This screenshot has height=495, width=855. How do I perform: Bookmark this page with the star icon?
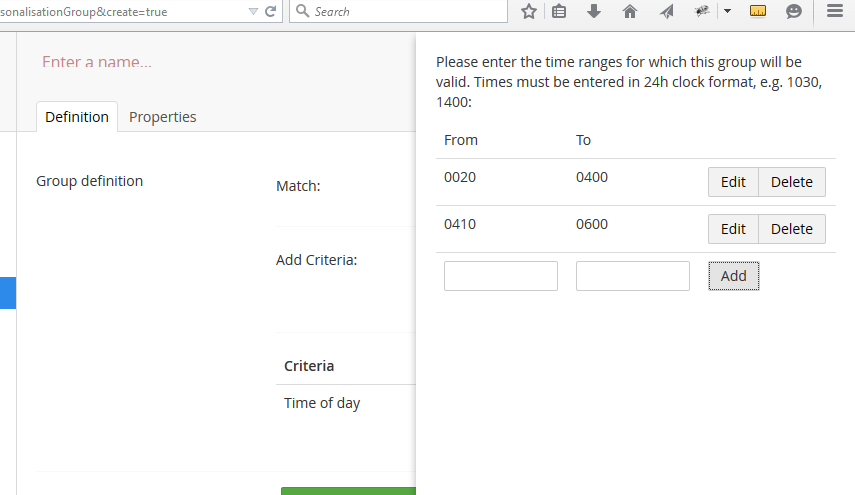point(528,11)
